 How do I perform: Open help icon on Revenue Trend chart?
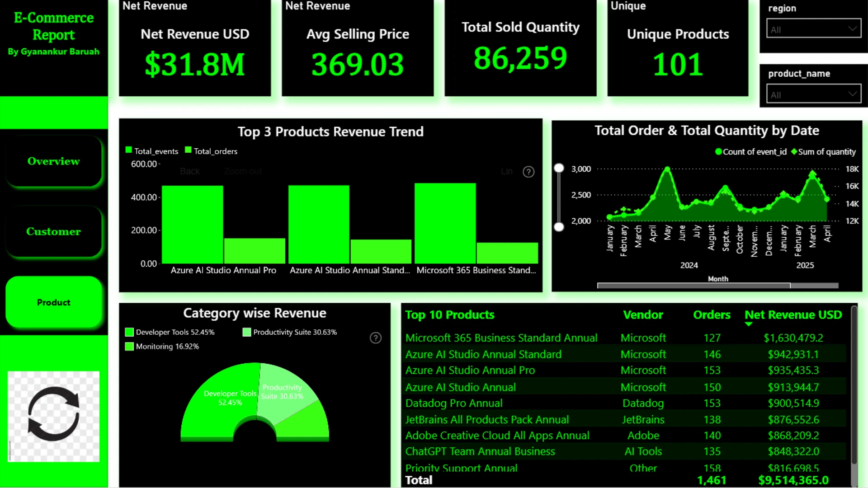click(528, 172)
